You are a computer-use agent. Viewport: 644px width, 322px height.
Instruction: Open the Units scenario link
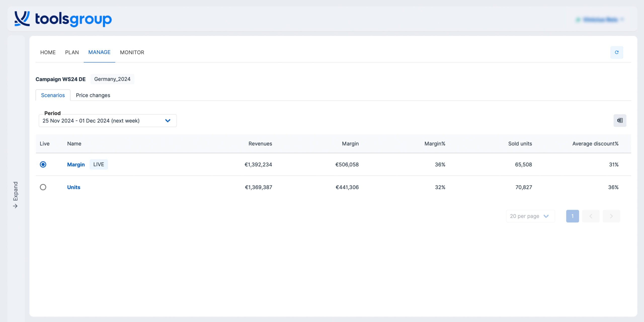[74, 187]
